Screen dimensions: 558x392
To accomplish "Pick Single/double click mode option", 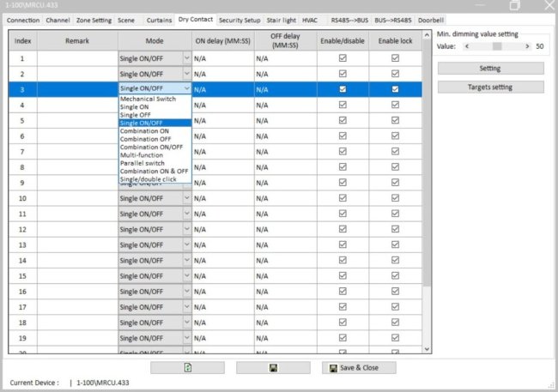I will (x=149, y=178).
